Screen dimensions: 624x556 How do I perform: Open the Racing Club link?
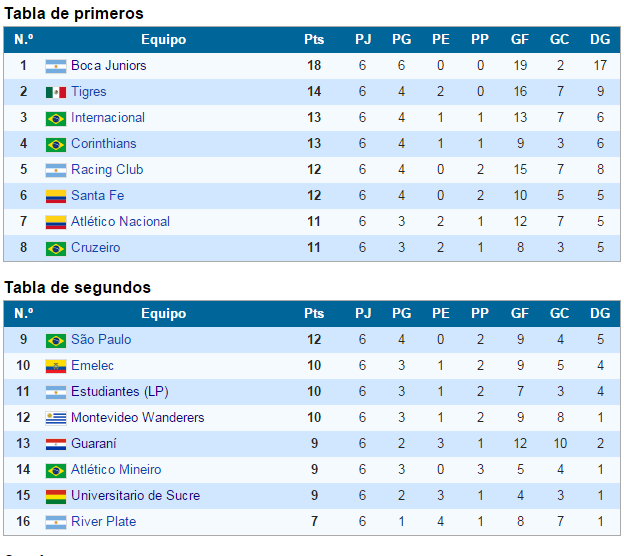pos(106,170)
